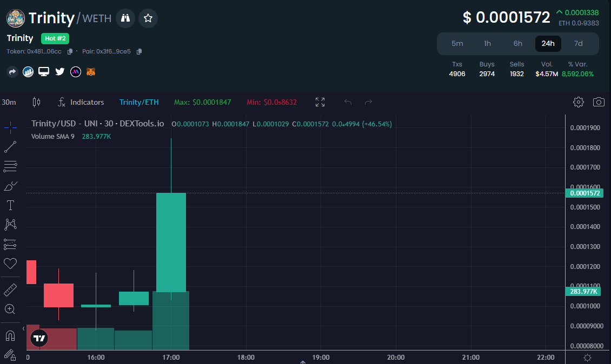The width and height of the screenshot is (611, 364).
Task: Select the 1h time range tab
Action: [488, 43]
